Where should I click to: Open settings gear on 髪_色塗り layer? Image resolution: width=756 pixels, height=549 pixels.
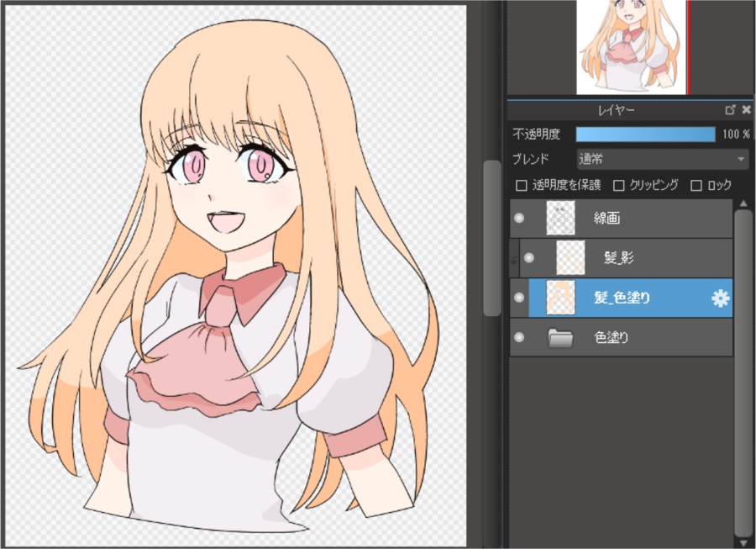(720, 298)
